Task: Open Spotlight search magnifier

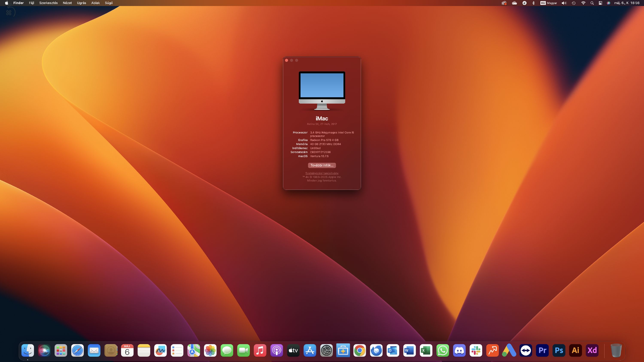Action: 592,3
